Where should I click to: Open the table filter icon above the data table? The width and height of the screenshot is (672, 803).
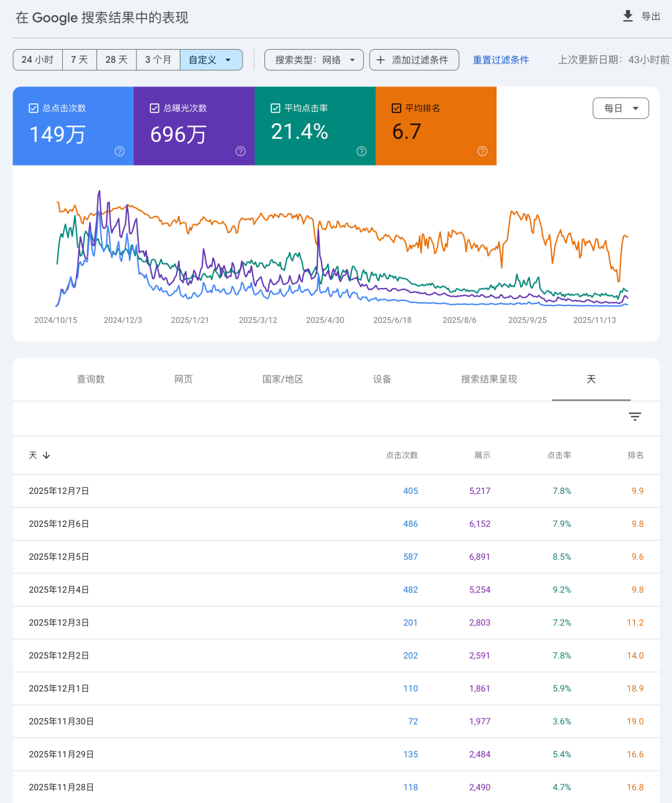coord(635,416)
